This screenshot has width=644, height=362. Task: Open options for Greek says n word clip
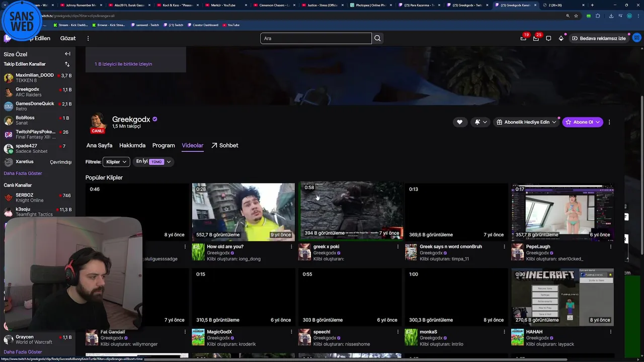(x=504, y=246)
